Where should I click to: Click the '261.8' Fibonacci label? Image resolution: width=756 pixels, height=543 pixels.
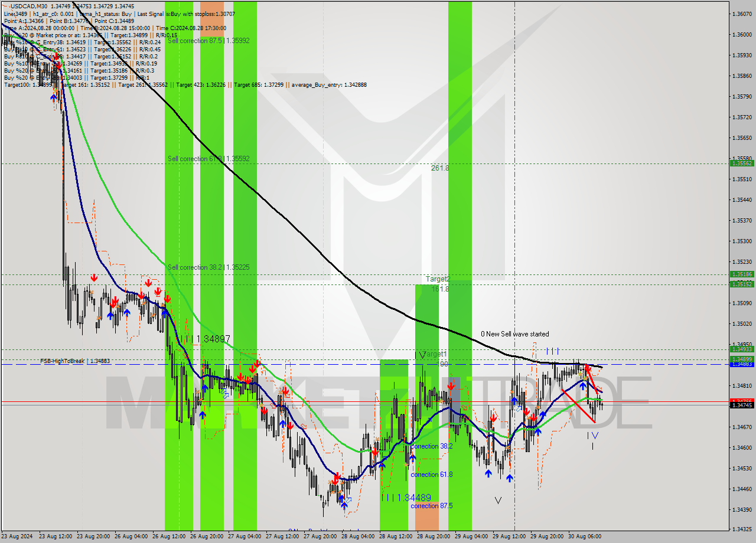439,168
